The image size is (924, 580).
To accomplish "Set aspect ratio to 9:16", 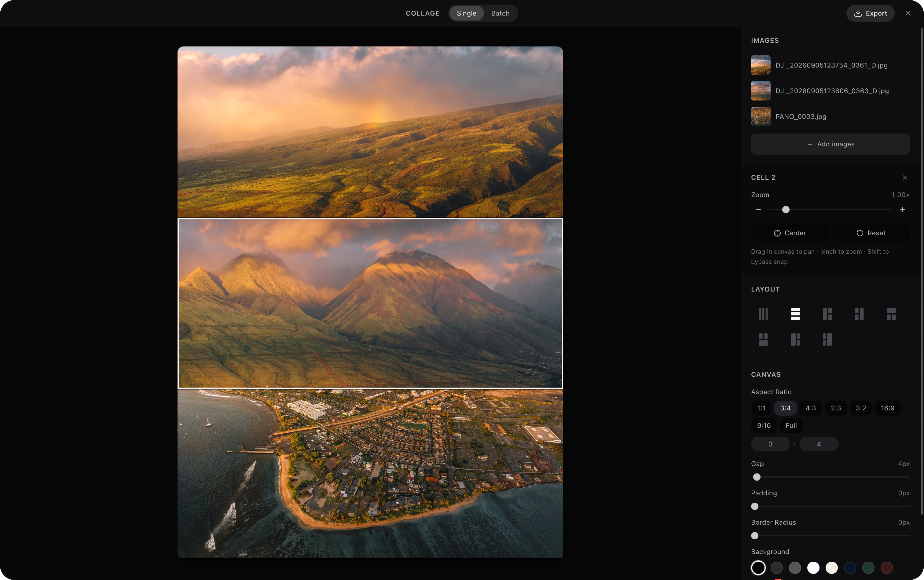I will (764, 425).
